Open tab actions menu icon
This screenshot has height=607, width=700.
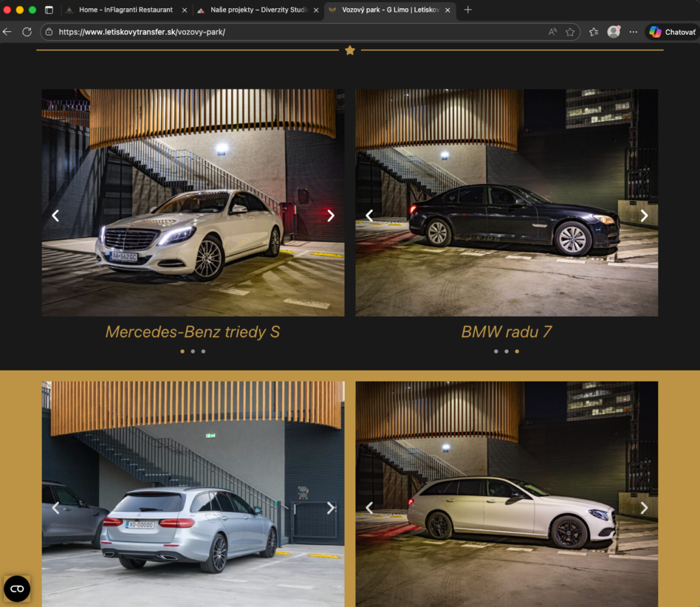[x=49, y=10]
